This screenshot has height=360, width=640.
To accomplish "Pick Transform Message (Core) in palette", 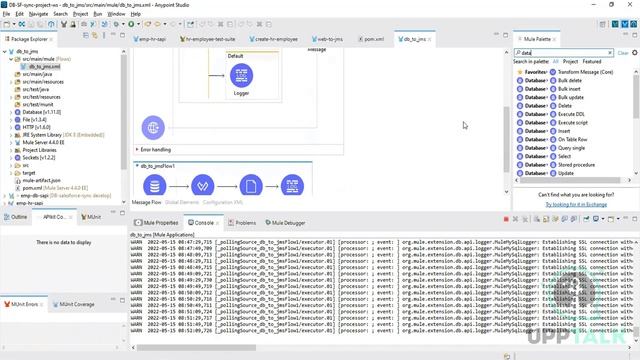I will (585, 72).
